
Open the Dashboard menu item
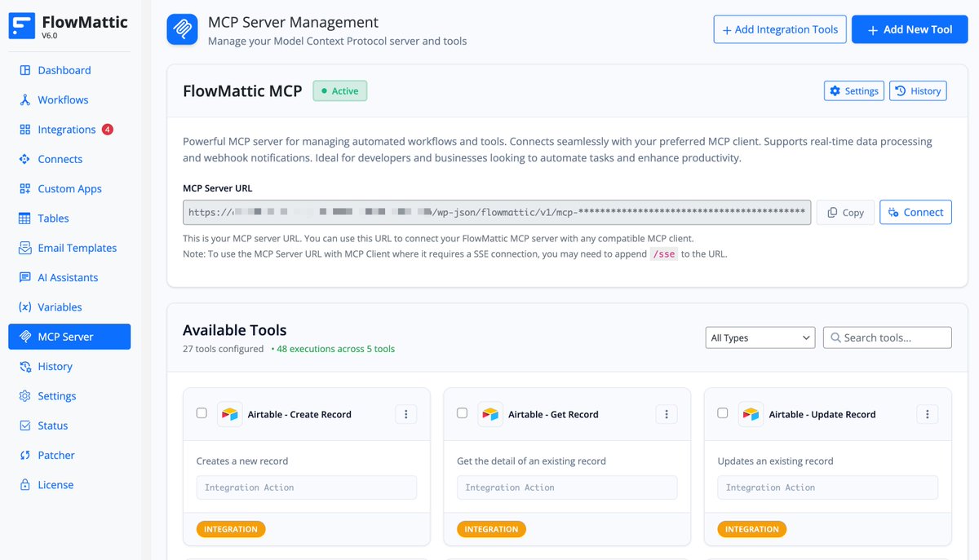[x=69, y=70]
